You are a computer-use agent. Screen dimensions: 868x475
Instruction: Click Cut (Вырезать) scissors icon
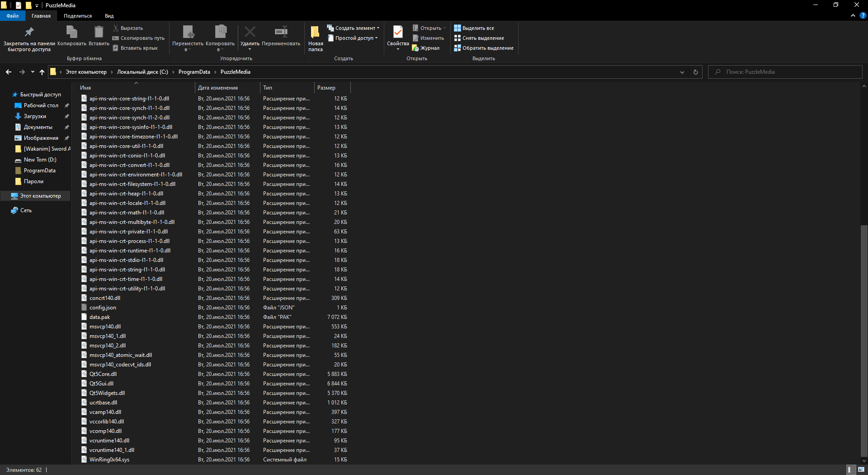116,28
